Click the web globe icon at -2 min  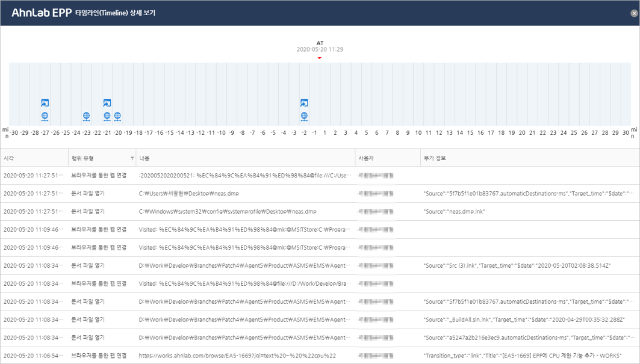(304, 116)
